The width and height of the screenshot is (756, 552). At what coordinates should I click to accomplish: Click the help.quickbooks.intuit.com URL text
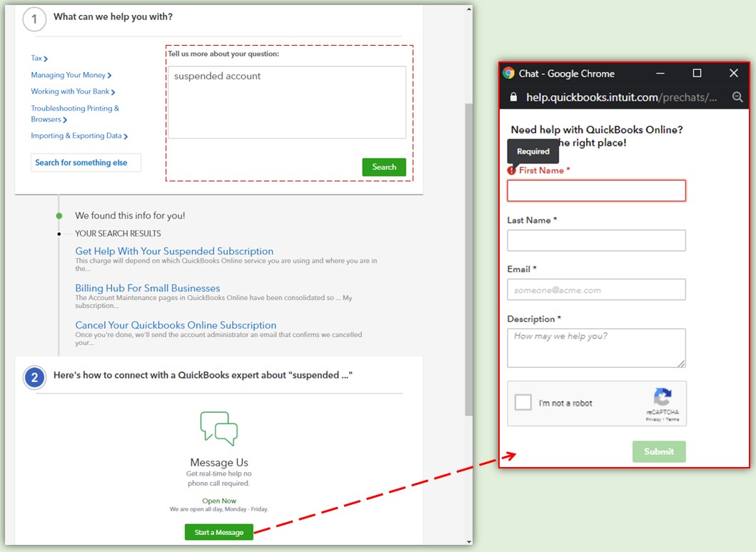(621, 97)
